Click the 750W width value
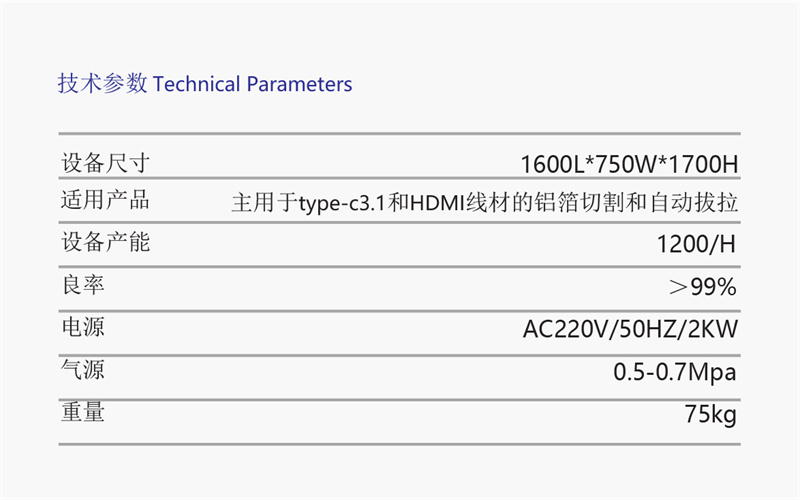The width and height of the screenshot is (800, 500). (627, 164)
